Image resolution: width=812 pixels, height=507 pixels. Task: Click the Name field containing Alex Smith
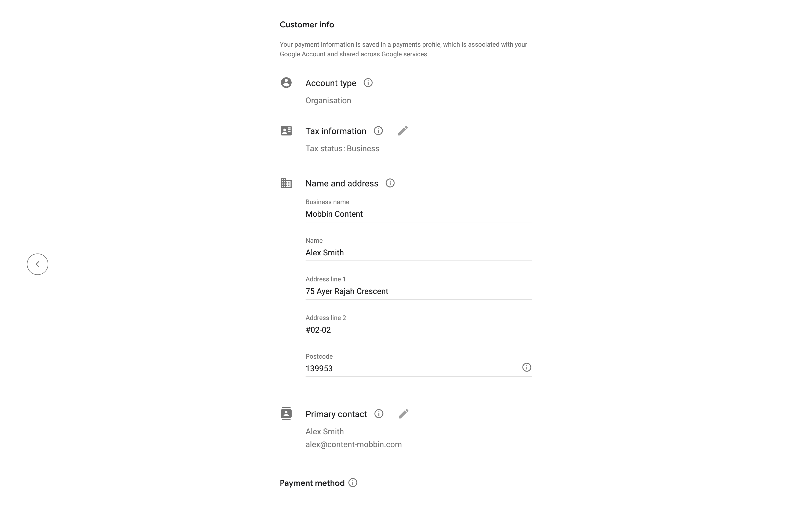[418, 252]
